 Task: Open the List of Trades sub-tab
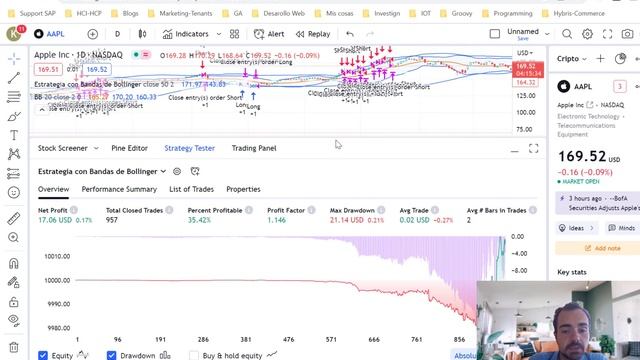(x=191, y=189)
